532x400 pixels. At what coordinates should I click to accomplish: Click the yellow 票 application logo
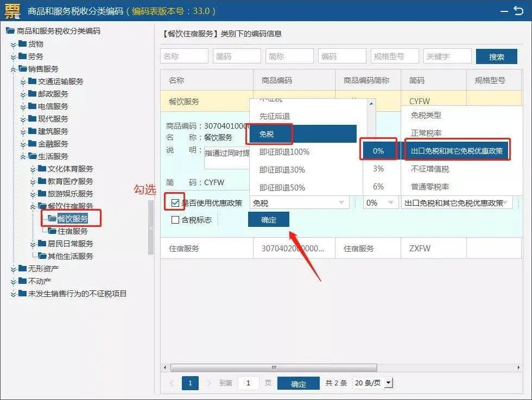pyautogui.click(x=12, y=10)
